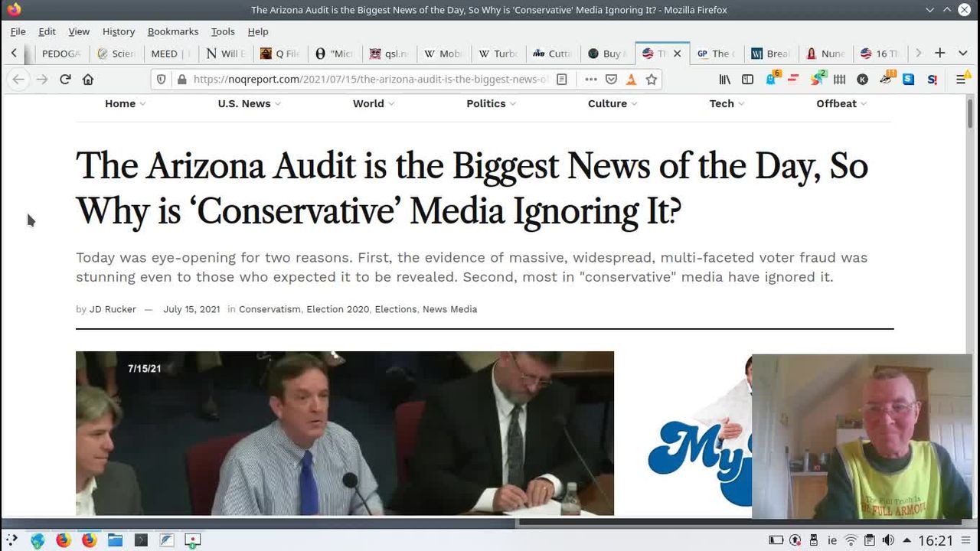Viewport: 980px width, 551px height.
Task: Adjust volume from the system tray speaker
Action: click(888, 540)
